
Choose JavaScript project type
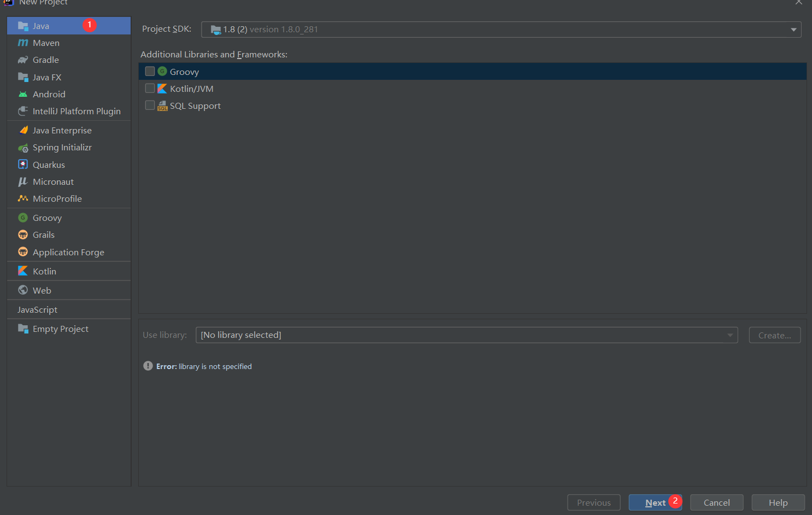click(x=69, y=309)
